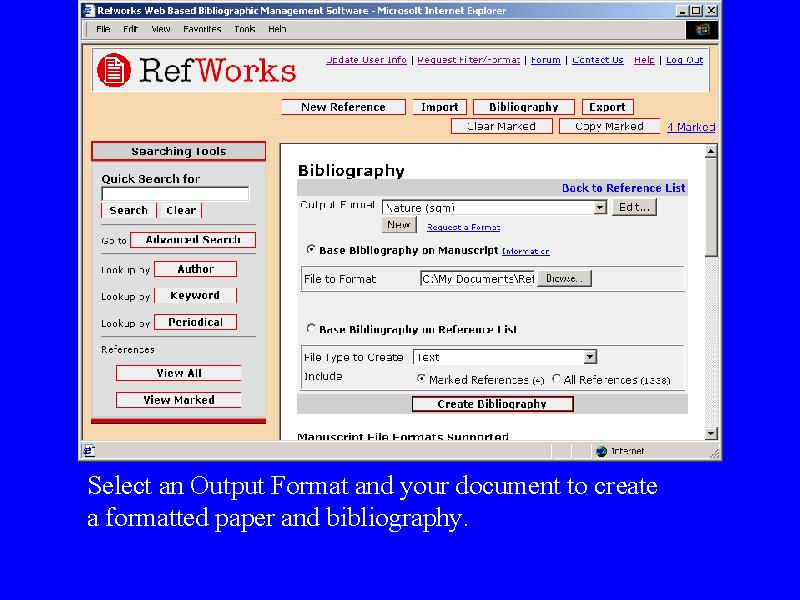Click the View Marked button
The width and height of the screenshot is (800, 600).
click(x=179, y=399)
